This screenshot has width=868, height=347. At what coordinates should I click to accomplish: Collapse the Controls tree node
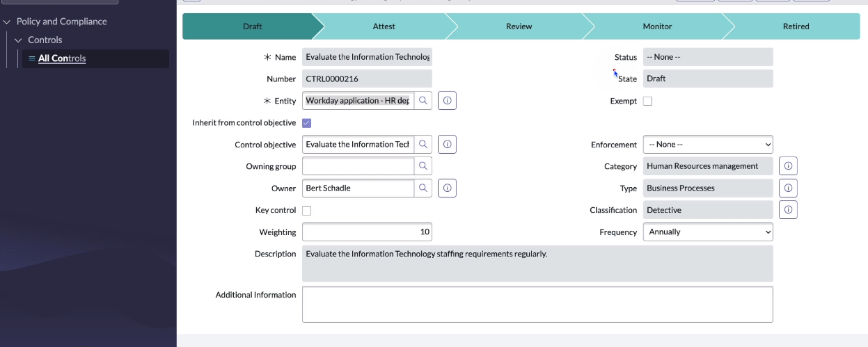pos(19,40)
